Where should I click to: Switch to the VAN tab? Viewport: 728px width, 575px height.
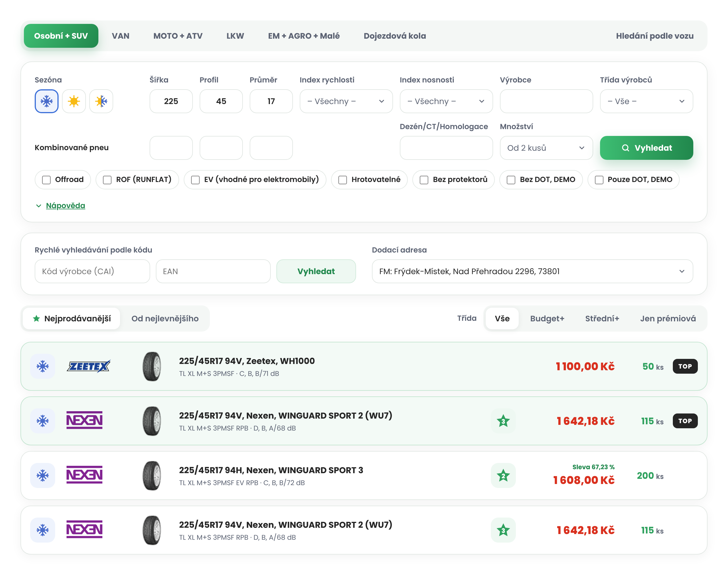pos(121,36)
